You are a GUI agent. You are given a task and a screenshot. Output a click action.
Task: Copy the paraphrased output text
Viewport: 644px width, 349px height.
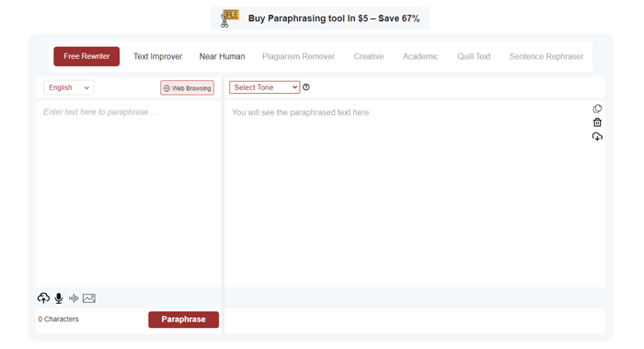click(x=597, y=109)
